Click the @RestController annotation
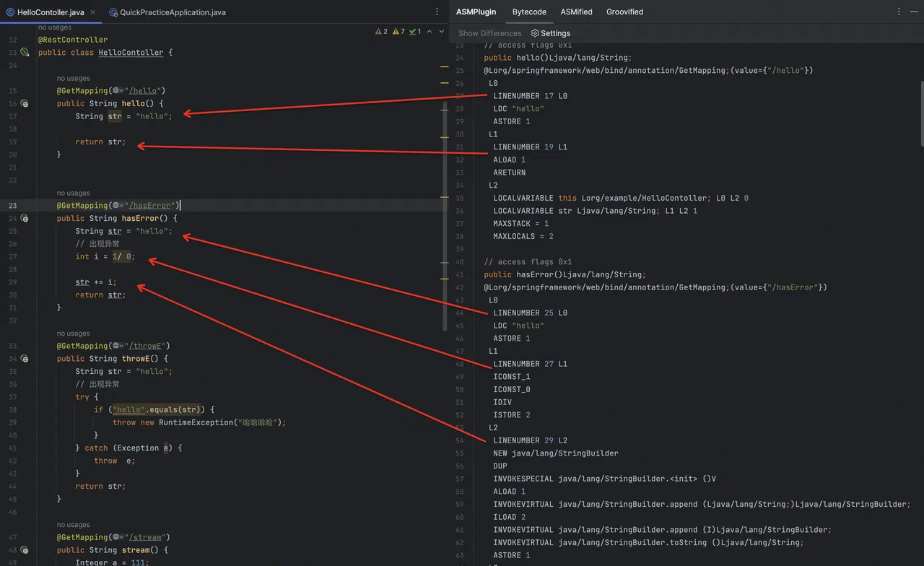This screenshot has width=924, height=566. [x=73, y=40]
